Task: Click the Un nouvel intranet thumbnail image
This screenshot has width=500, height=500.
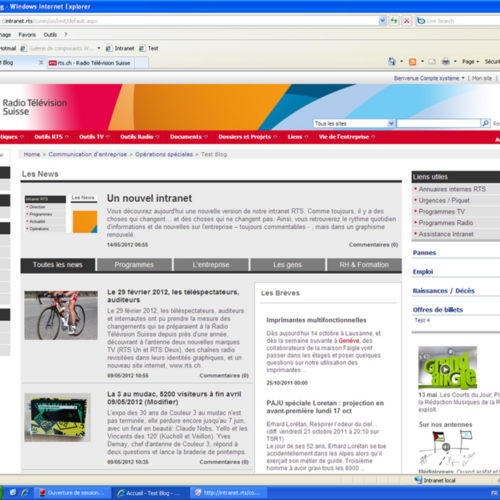Action: (61, 214)
